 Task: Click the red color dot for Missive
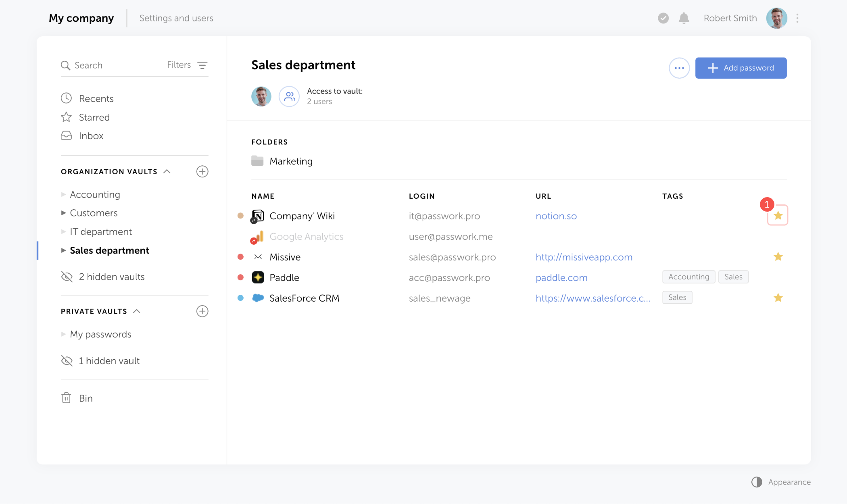point(240,257)
